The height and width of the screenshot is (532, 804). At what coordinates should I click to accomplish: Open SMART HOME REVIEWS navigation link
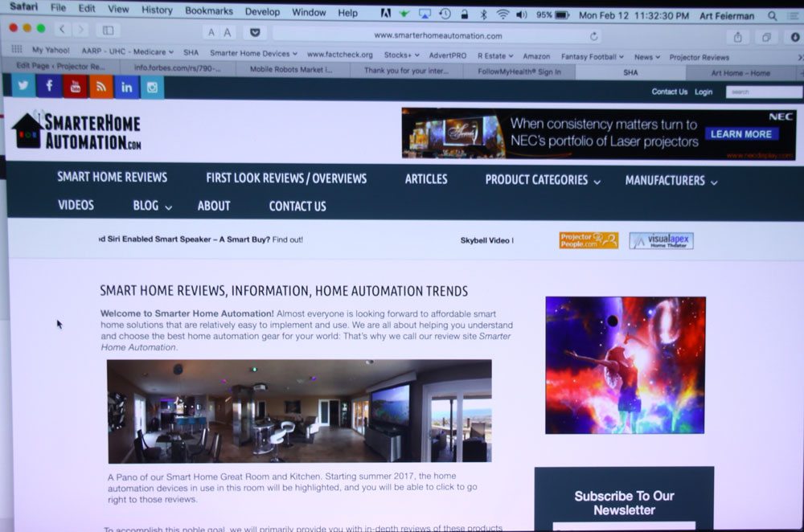tap(113, 177)
